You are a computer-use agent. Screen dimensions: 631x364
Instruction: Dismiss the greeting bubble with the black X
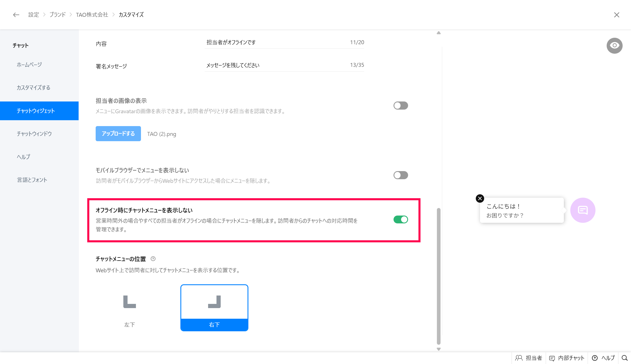point(480,198)
